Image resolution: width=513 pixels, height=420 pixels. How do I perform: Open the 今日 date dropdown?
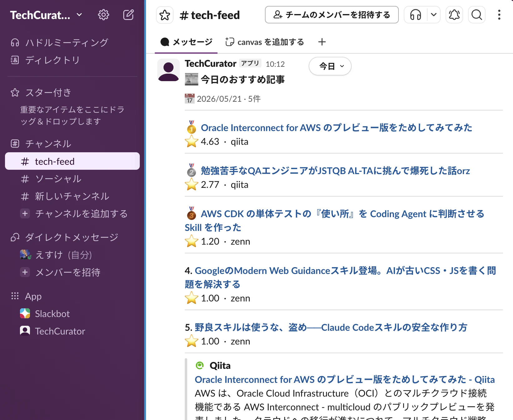(330, 66)
